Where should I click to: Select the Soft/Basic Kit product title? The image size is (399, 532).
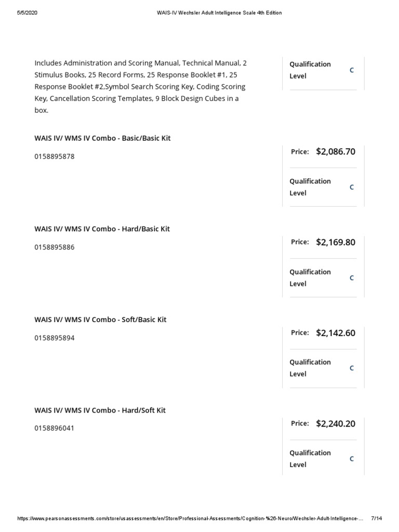pyautogui.click(x=100, y=320)
